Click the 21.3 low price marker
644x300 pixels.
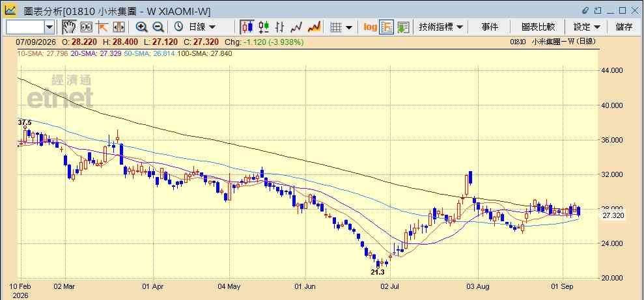[x=378, y=272]
